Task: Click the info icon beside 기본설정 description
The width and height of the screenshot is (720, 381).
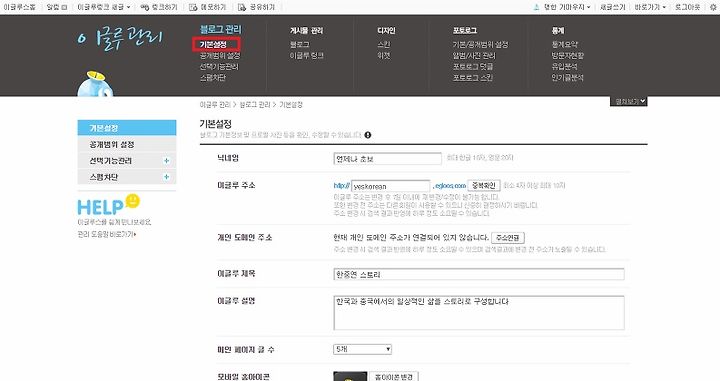Action: pyautogui.click(x=368, y=135)
